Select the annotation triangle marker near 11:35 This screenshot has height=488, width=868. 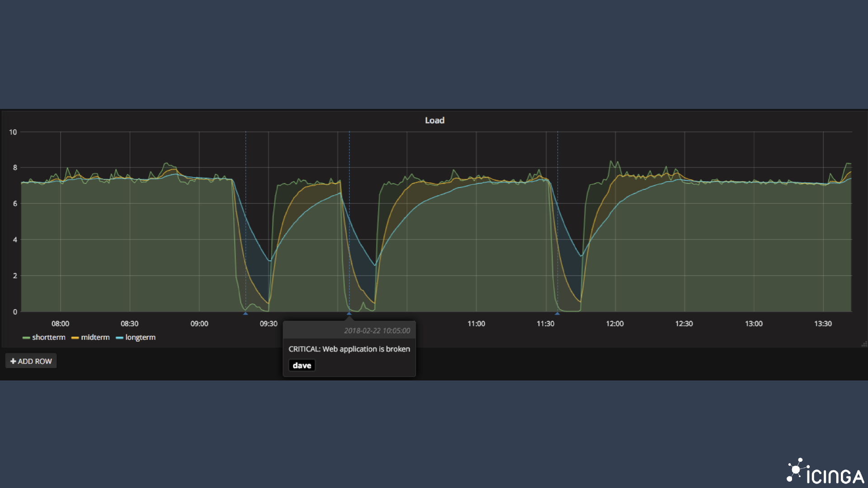click(x=557, y=313)
